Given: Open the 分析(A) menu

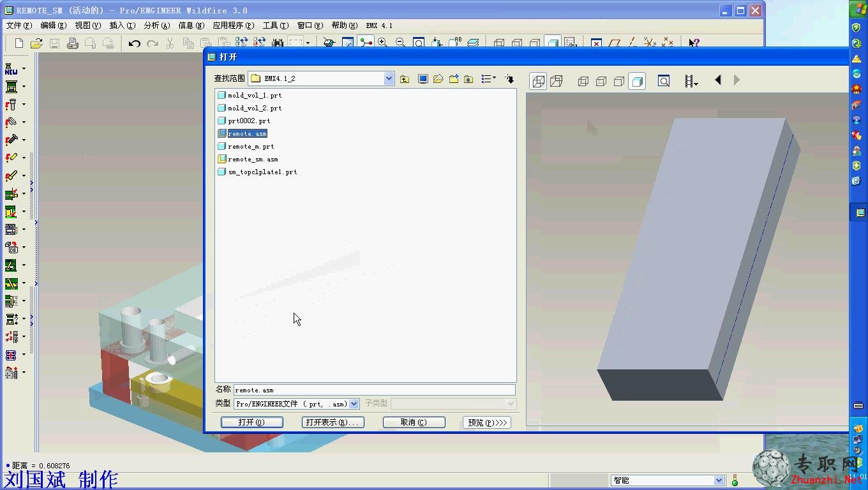Looking at the screenshot, I should coord(157,26).
